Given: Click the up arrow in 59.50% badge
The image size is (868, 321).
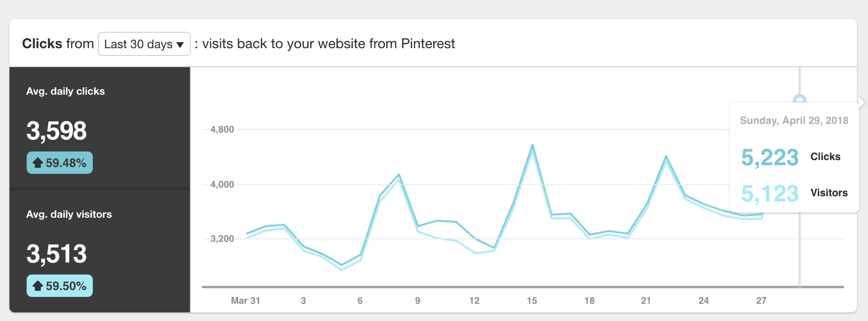Looking at the screenshot, I should (x=38, y=286).
